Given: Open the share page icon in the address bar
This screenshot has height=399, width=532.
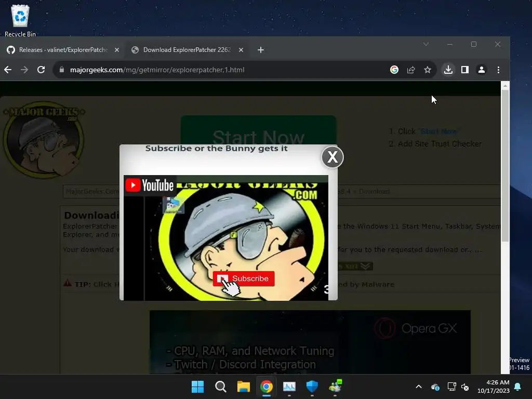Looking at the screenshot, I should point(411,70).
